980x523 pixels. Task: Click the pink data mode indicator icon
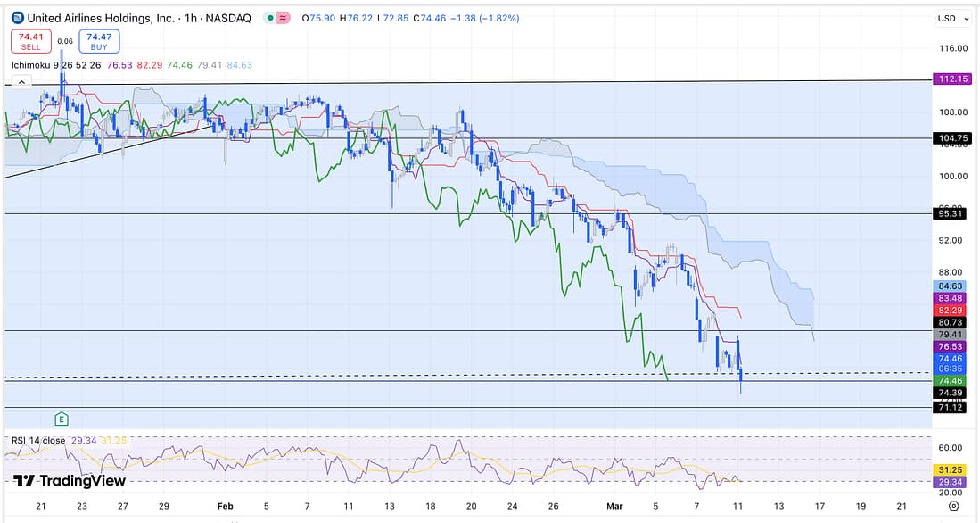[x=284, y=18]
